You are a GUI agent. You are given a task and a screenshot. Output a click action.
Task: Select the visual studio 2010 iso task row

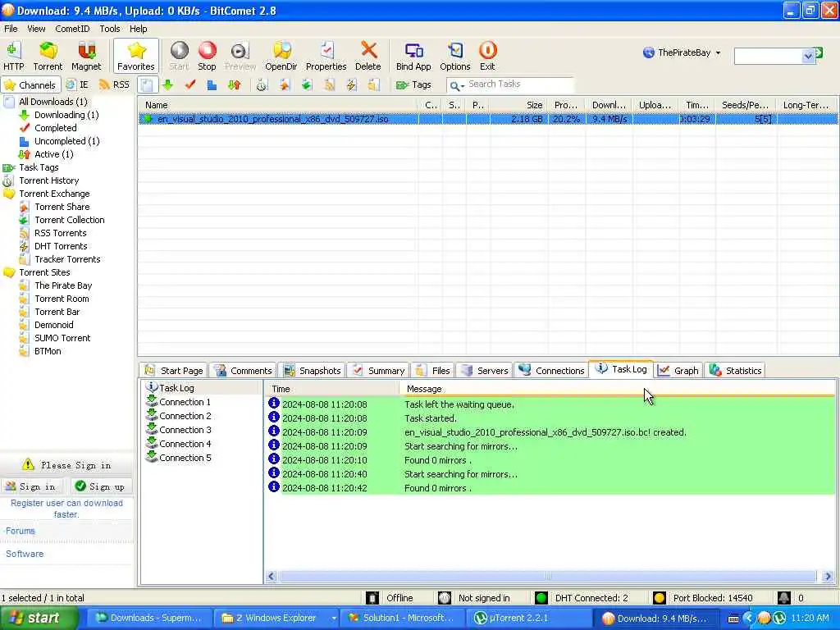(x=487, y=119)
